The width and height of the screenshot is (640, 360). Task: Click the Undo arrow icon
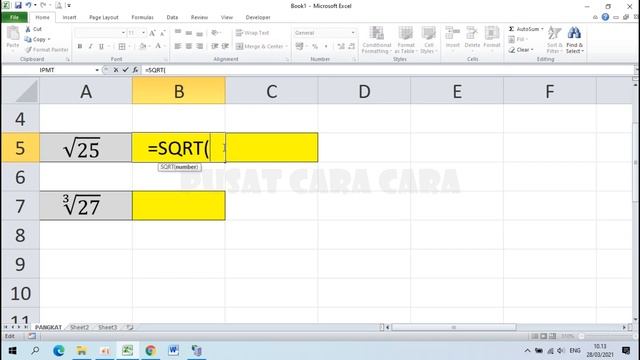pyautogui.click(x=28, y=5)
